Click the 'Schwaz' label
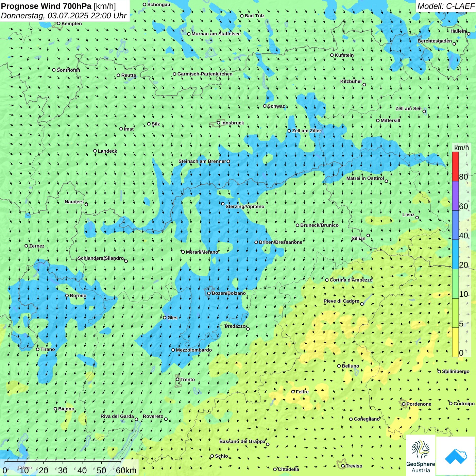The width and height of the screenshot is (476, 476). tap(276, 106)
